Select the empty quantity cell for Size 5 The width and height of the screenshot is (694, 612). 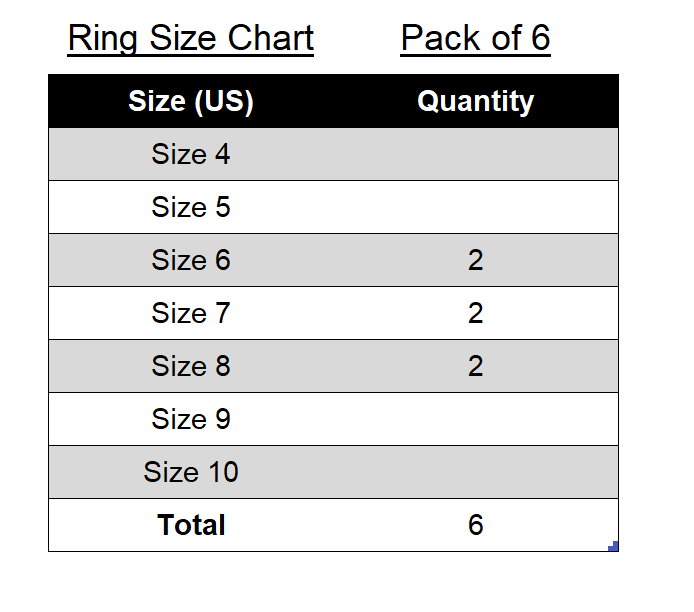click(475, 207)
